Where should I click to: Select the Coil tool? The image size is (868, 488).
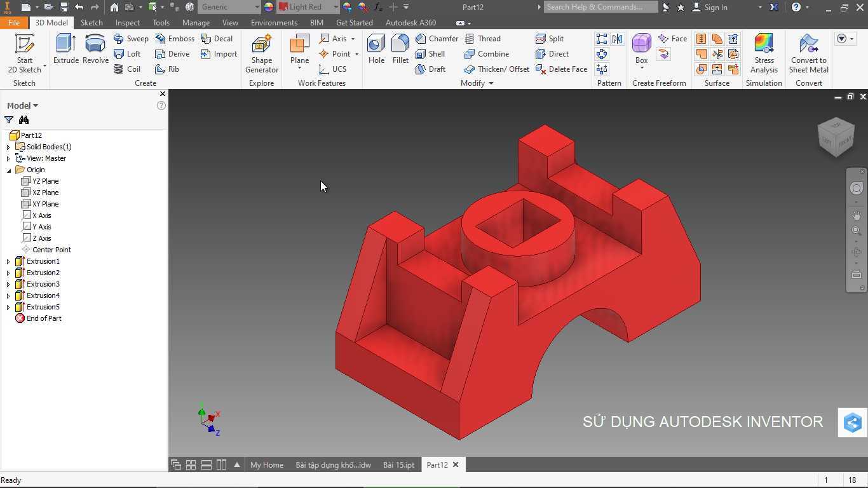pos(127,69)
